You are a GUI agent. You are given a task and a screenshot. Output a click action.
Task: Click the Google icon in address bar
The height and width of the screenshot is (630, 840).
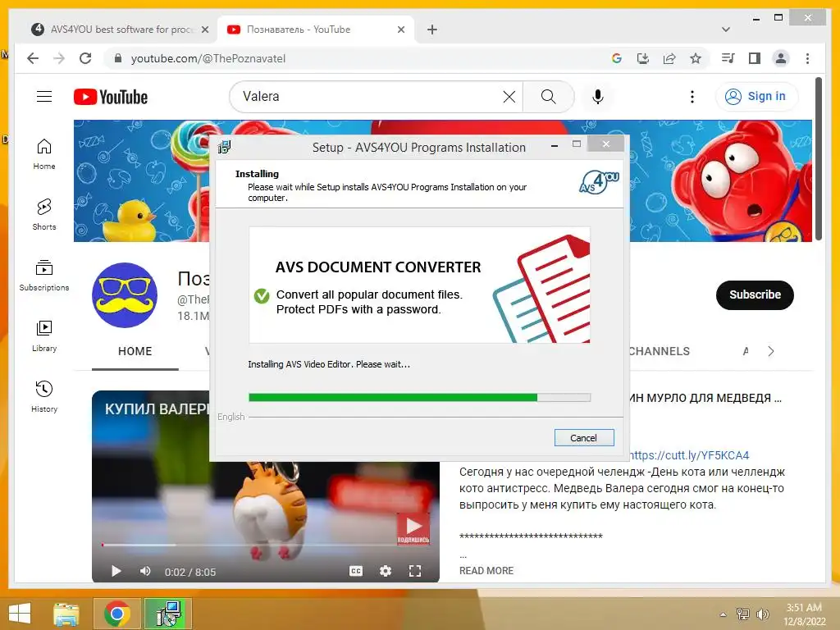pyautogui.click(x=617, y=58)
